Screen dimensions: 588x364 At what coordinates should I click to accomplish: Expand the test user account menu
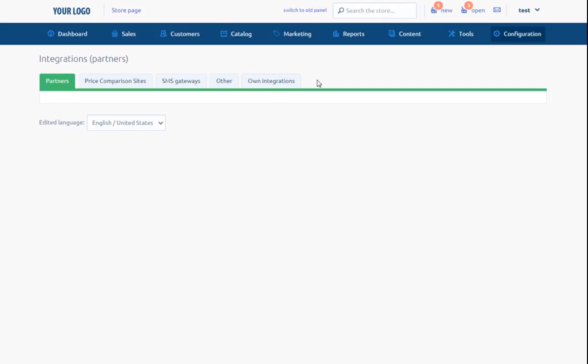[529, 10]
